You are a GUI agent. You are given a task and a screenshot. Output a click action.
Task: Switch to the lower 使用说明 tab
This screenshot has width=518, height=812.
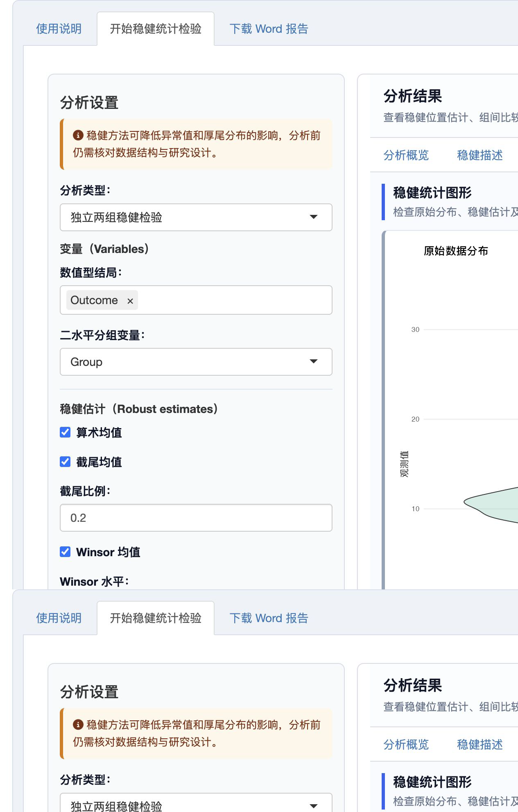pos(59,618)
